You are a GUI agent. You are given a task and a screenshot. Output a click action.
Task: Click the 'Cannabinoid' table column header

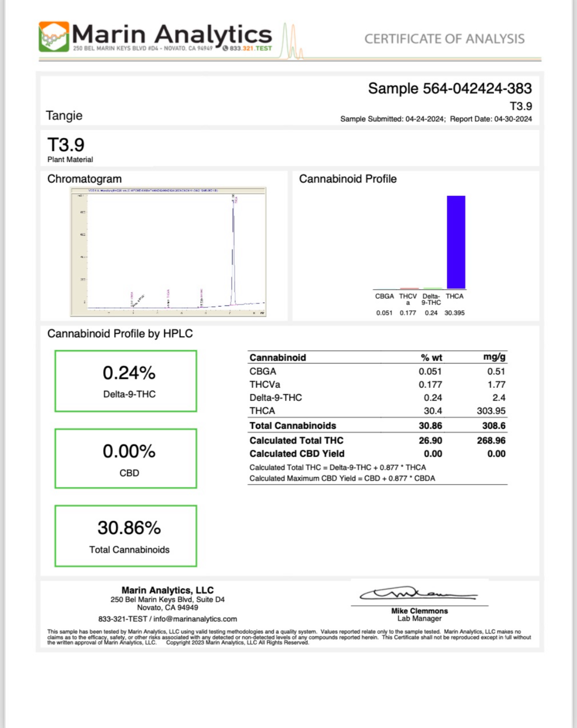277,357
